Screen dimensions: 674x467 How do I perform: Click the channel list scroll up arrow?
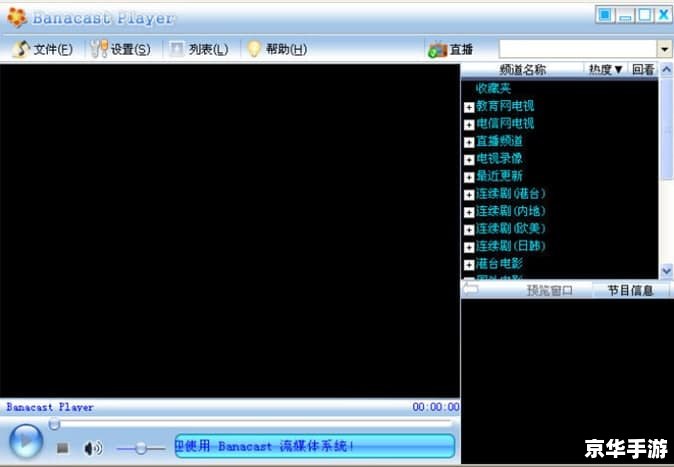666,70
